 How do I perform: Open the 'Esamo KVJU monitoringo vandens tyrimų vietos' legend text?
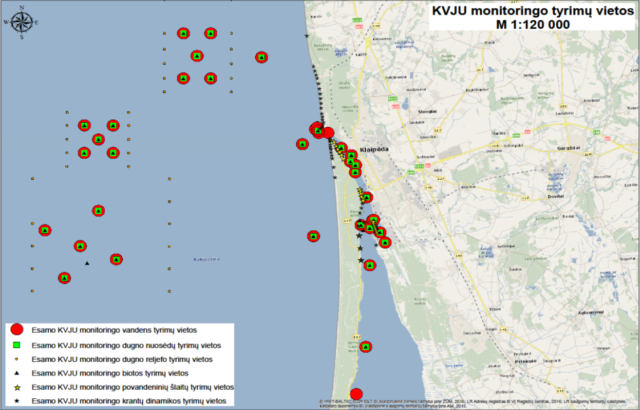(114, 330)
